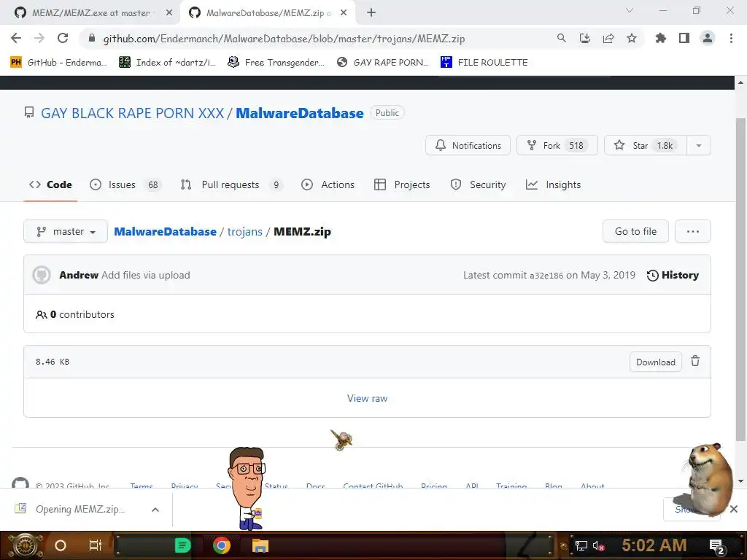This screenshot has height=560, width=747.
Task: Open the Projects tab
Action: (402, 184)
